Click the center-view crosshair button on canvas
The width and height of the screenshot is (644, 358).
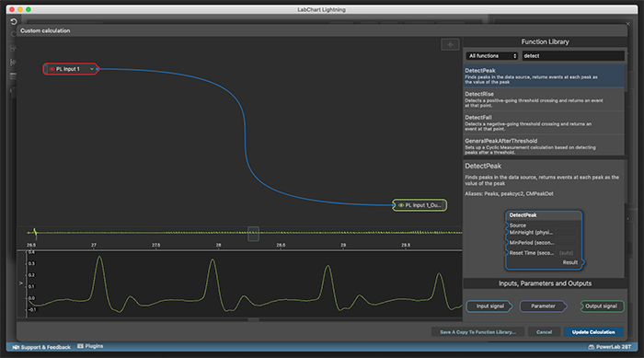pyautogui.click(x=450, y=45)
